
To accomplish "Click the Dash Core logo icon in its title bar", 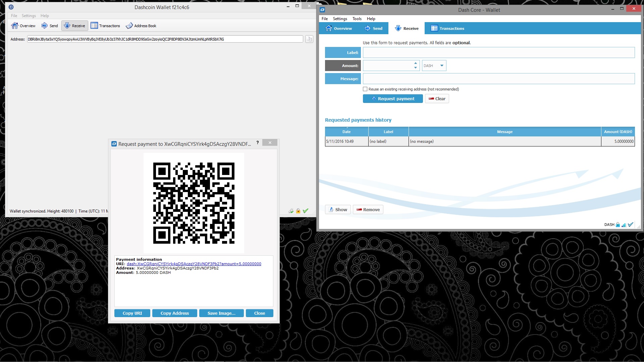I will pyautogui.click(x=322, y=10).
